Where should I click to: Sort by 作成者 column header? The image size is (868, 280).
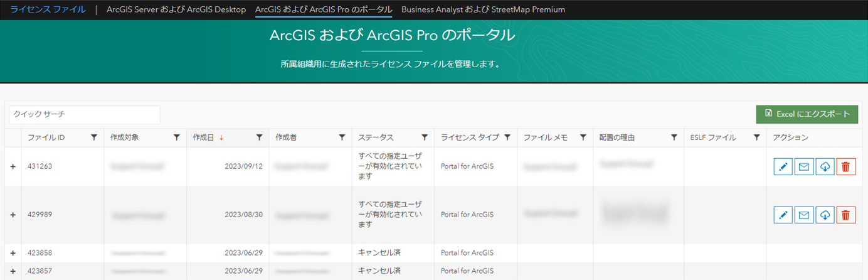(x=286, y=137)
